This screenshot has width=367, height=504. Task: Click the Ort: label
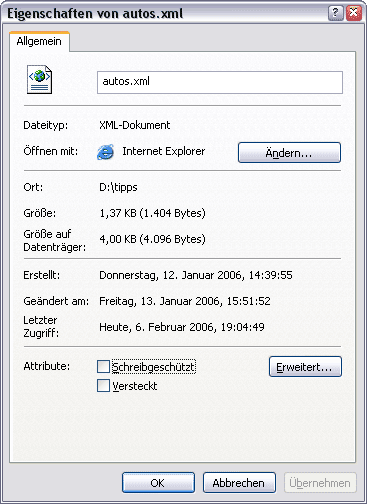[33, 187]
